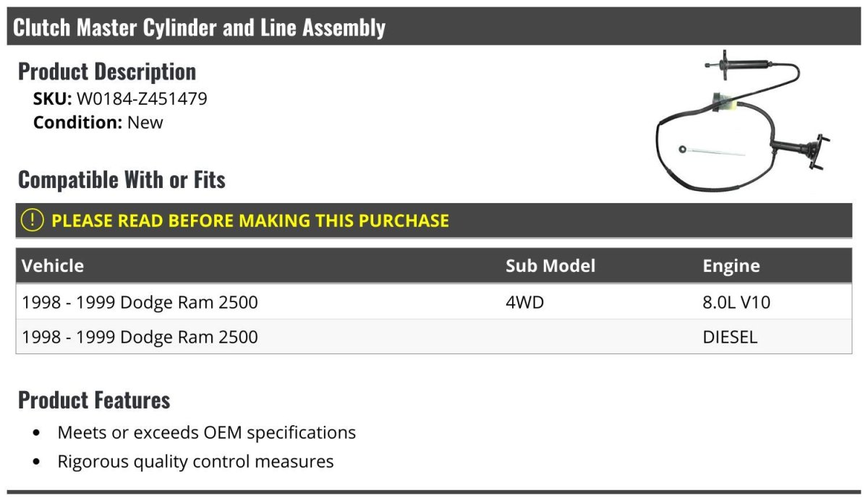Click the Product Features heading

click(94, 399)
